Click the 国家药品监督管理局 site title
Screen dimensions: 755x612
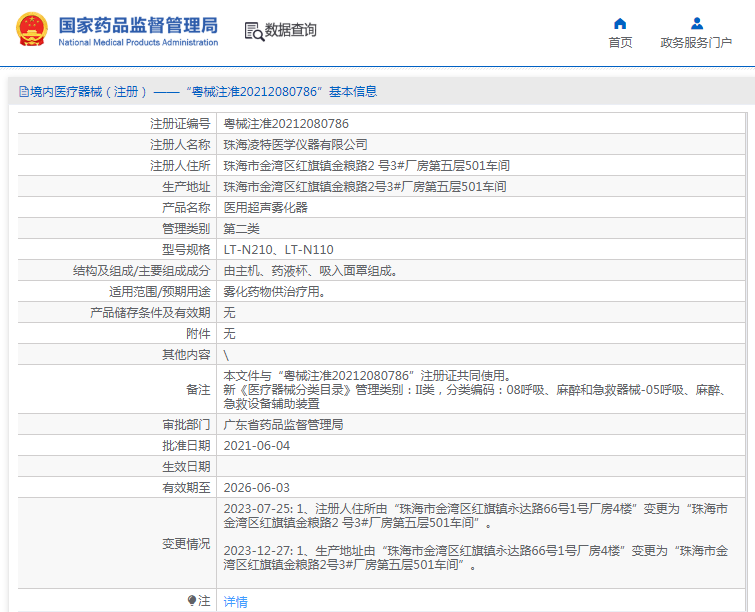138,25
